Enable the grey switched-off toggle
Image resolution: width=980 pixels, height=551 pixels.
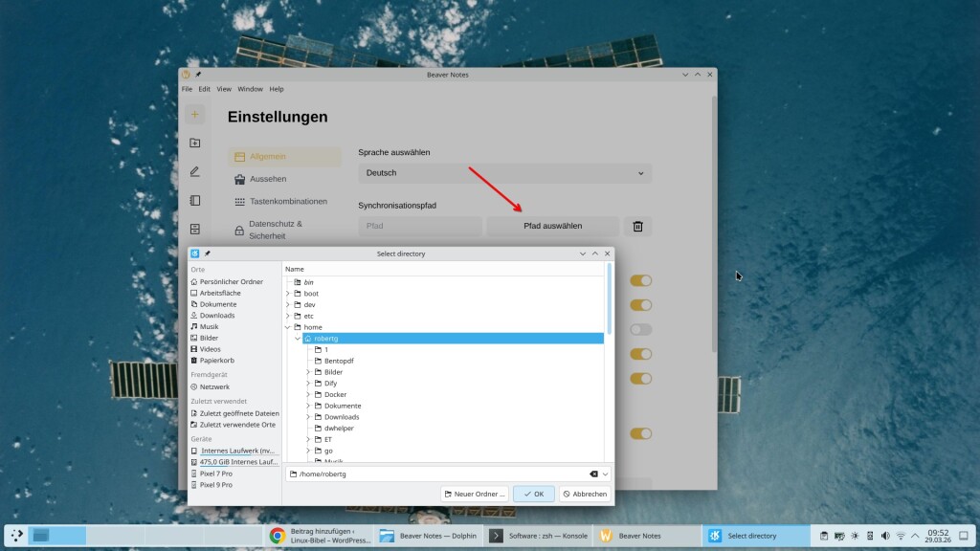click(640, 329)
